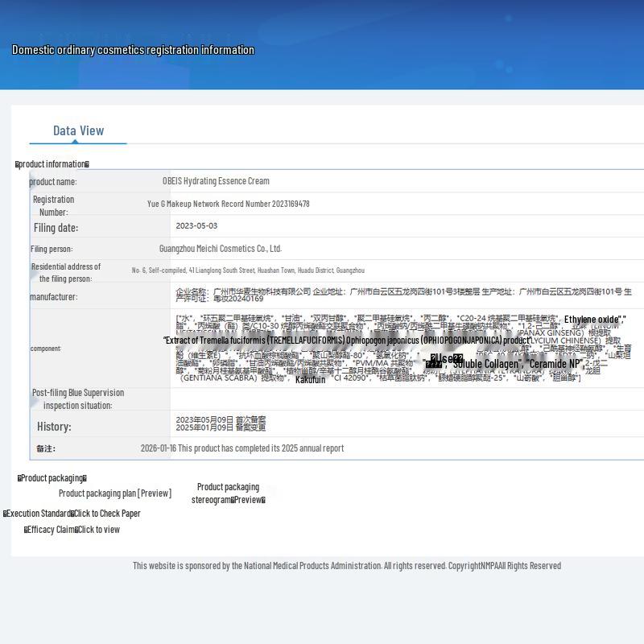
Task: Click the product information section heading
Action: [x=52, y=164]
